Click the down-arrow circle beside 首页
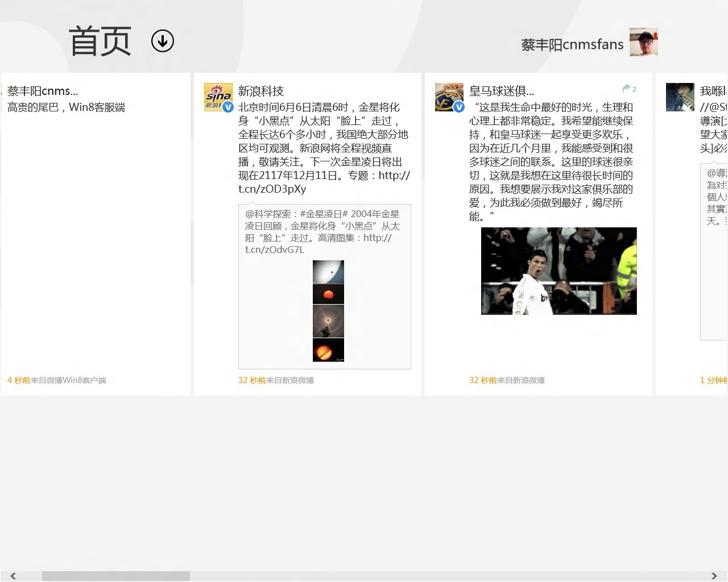This screenshot has width=728, height=582. pyautogui.click(x=163, y=41)
